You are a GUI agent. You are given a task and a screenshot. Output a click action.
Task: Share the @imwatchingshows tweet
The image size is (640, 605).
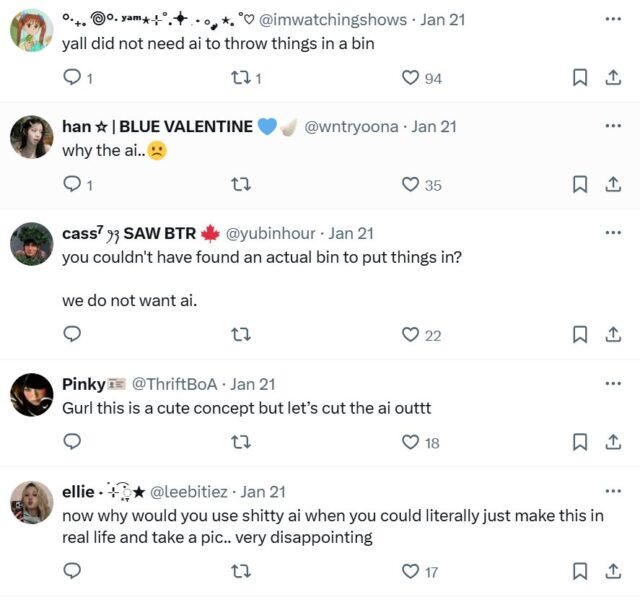[613, 78]
